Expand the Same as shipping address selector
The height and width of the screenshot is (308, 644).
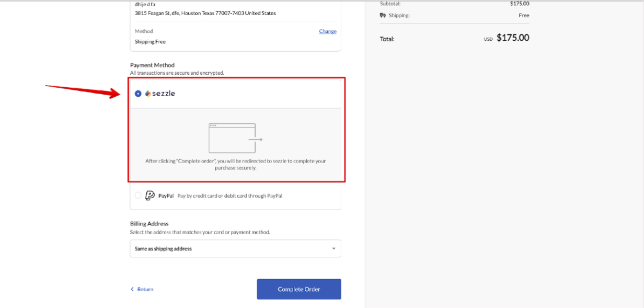235,248
